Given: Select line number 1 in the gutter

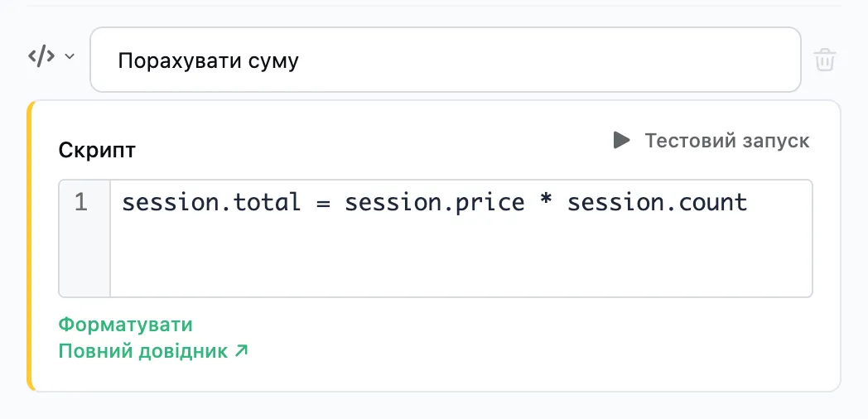Looking at the screenshot, I should pyautogui.click(x=81, y=203).
